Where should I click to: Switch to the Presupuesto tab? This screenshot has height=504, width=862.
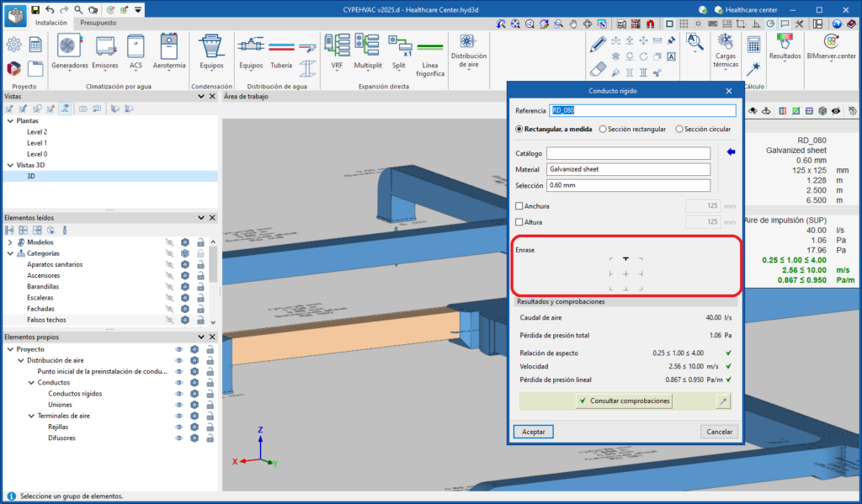pyautogui.click(x=98, y=23)
